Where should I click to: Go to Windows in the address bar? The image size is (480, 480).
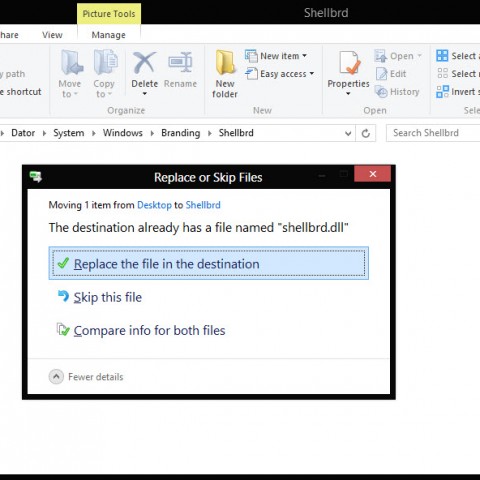coord(123,133)
